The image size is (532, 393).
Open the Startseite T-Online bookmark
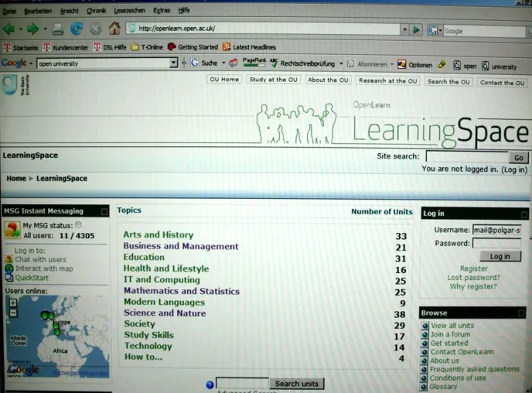pyautogui.click(x=20, y=47)
